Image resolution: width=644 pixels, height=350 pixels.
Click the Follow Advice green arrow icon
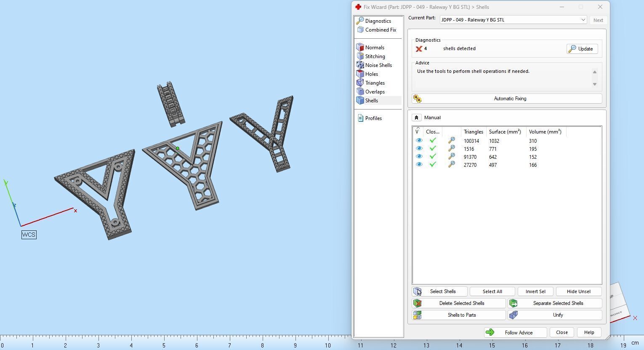click(490, 332)
